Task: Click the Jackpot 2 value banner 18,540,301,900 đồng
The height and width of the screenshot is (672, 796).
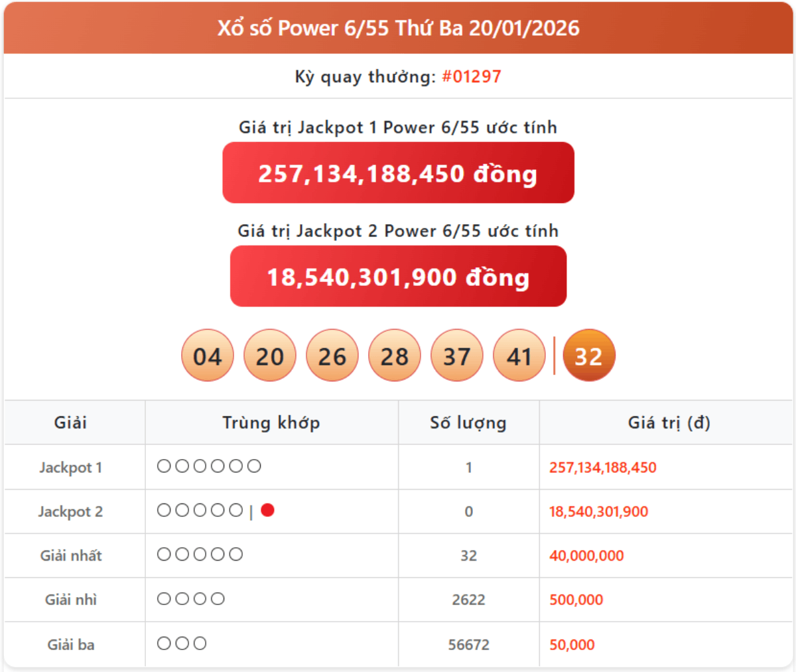Action: 398,277
